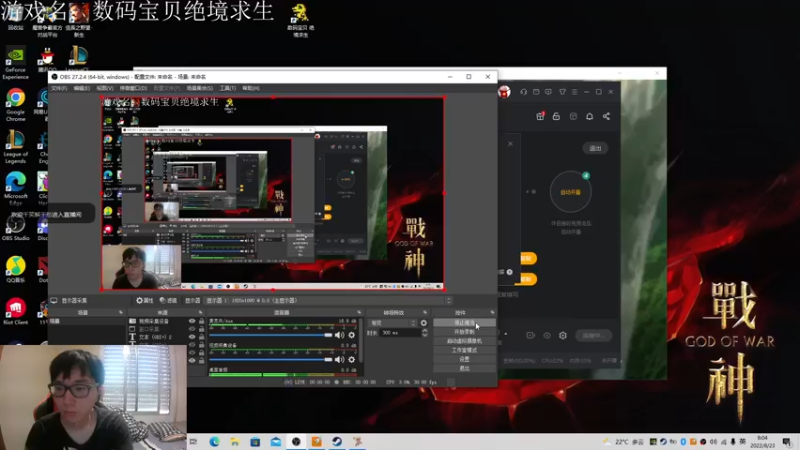Open 数码宝贝绝境求生 game shortcut on desktop

[301, 20]
